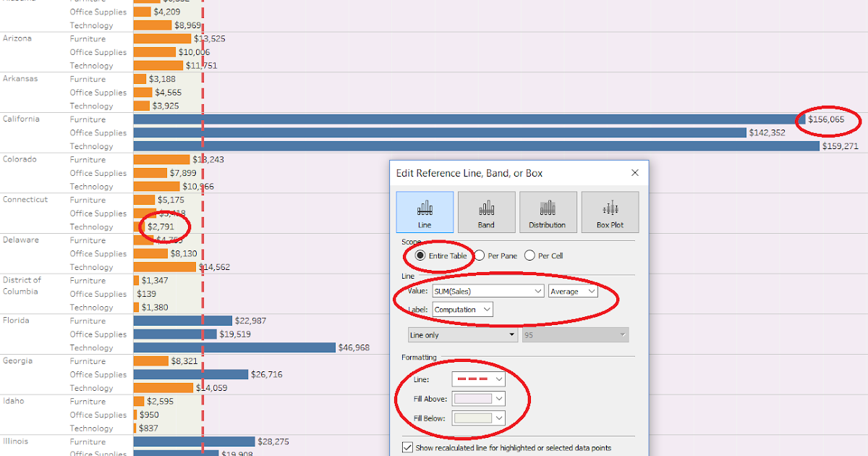Select the Entire Table scope radio button
Viewport: 868px width, 456px height.
421,255
